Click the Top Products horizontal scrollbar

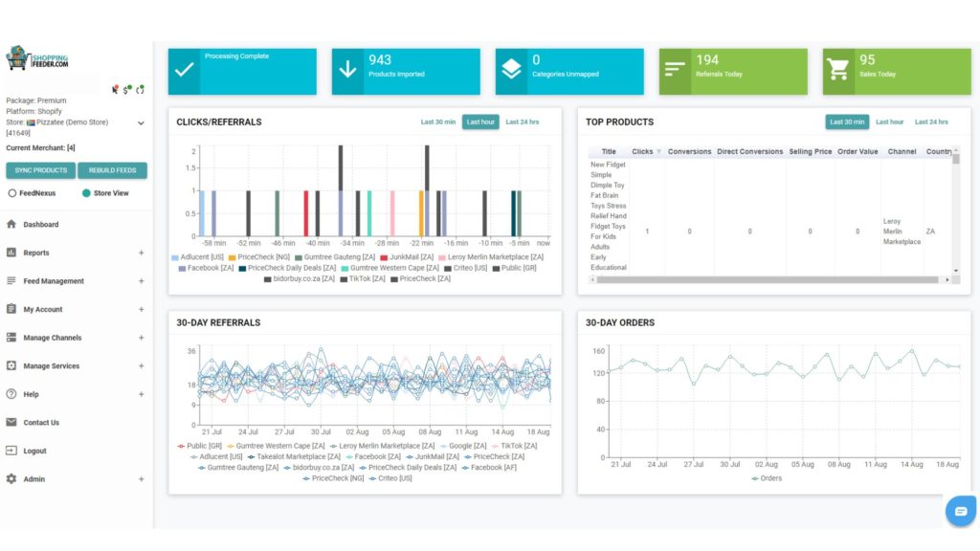point(768,280)
